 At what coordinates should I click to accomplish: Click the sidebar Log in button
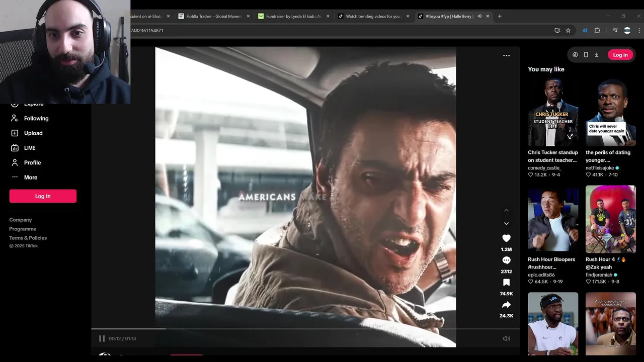(x=43, y=196)
